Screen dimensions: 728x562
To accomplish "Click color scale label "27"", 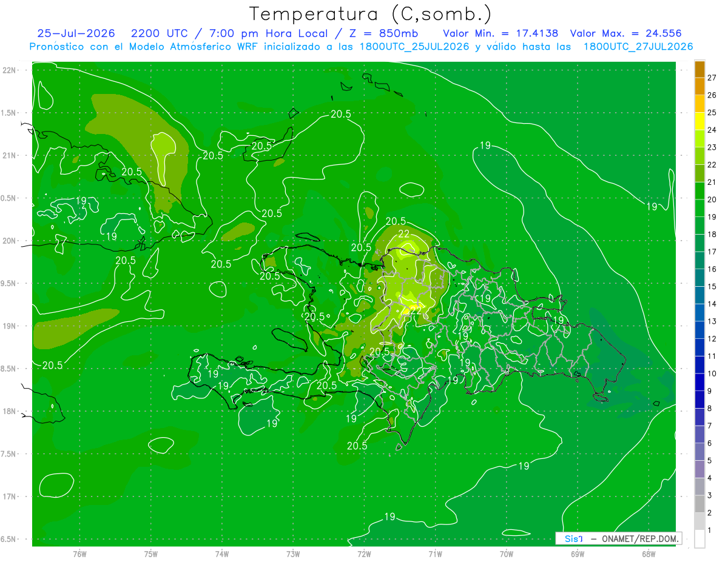I will click(x=712, y=78).
